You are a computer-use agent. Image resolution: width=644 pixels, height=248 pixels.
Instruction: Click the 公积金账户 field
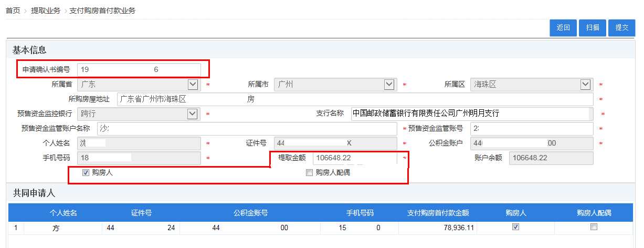pos(532,143)
